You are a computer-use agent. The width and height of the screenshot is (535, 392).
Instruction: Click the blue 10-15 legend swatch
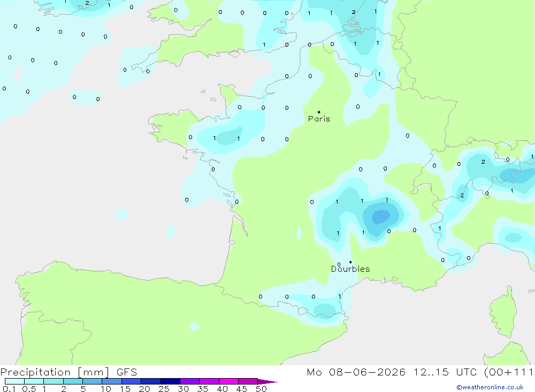(112, 381)
